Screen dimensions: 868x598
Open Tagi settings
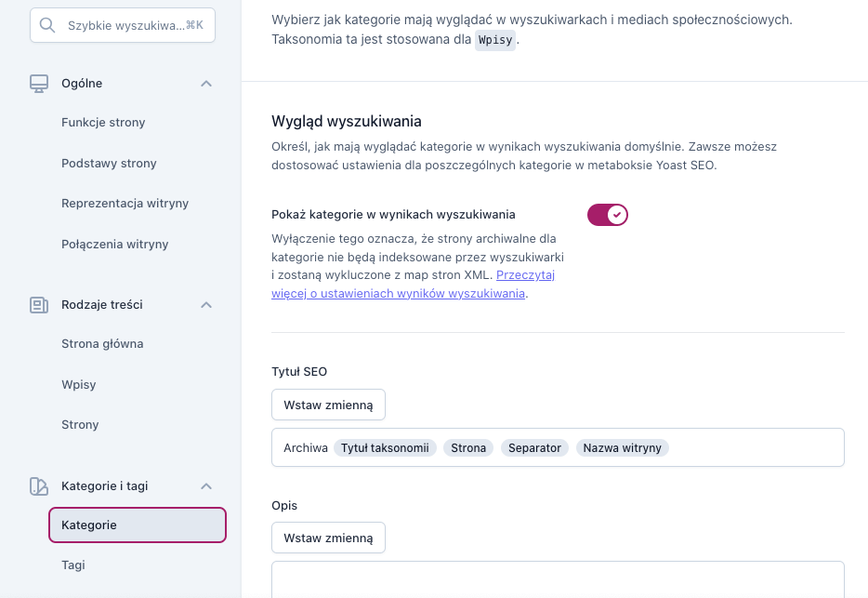72,565
